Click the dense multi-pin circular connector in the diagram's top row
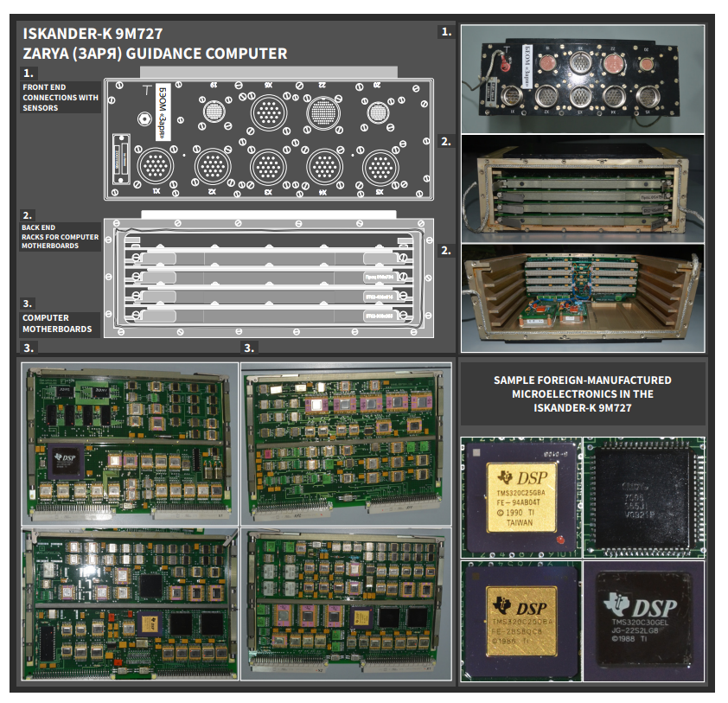 [322, 113]
